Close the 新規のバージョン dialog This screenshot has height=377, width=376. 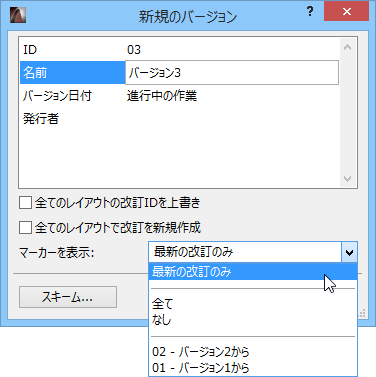pyautogui.click(x=347, y=12)
